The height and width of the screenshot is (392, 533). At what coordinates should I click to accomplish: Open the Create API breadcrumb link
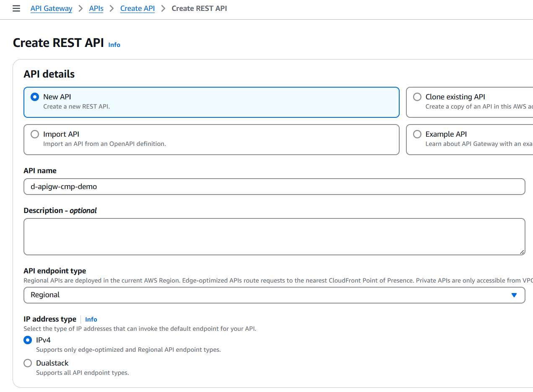click(x=137, y=8)
